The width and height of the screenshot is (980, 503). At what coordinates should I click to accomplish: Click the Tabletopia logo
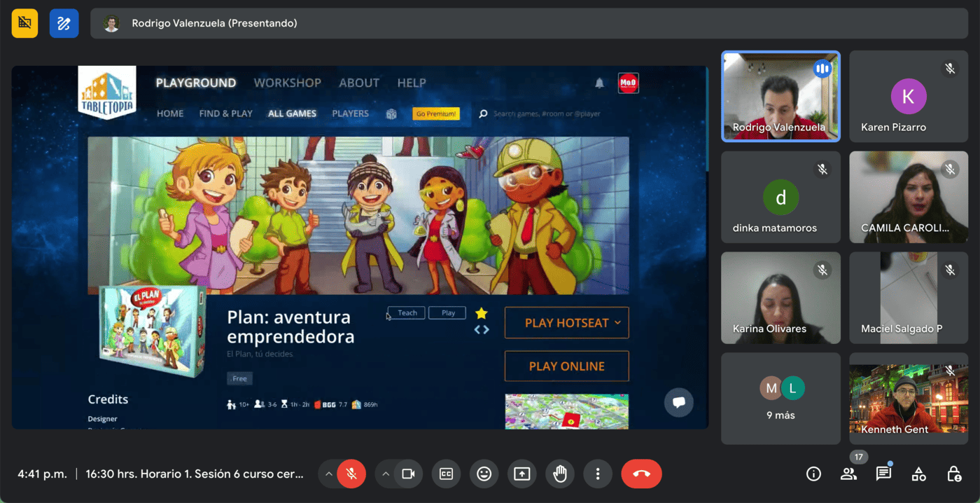tap(107, 92)
